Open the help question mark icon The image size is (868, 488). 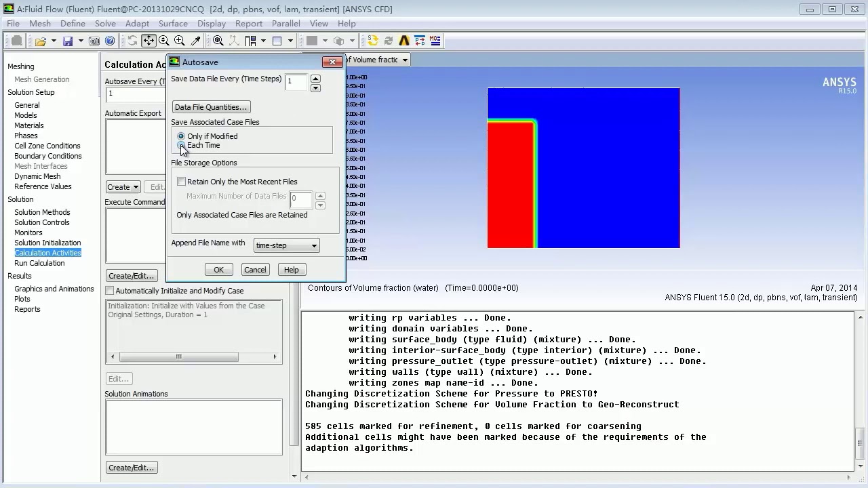click(110, 41)
